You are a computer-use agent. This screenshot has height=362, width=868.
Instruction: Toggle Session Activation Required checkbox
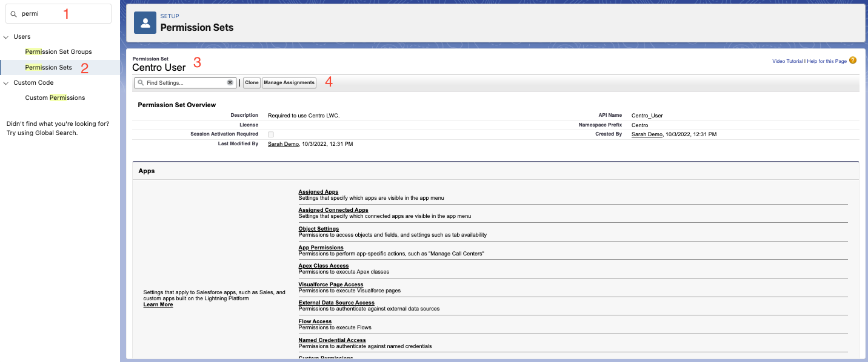(x=270, y=134)
